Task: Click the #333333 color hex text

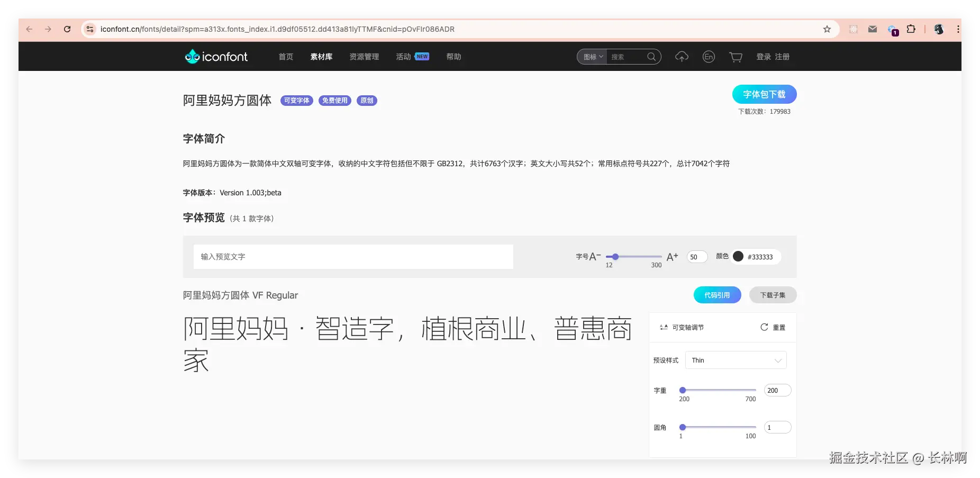Action: pos(760,257)
